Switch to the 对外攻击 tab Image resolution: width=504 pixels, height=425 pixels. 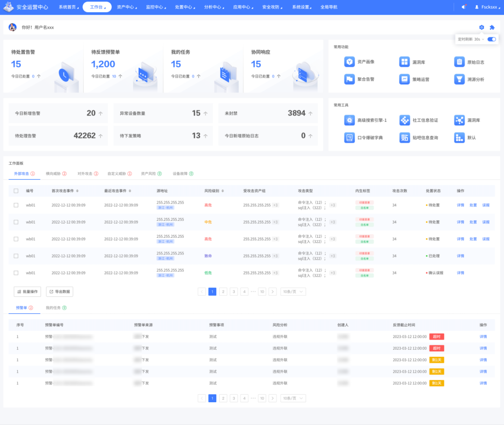(88, 174)
